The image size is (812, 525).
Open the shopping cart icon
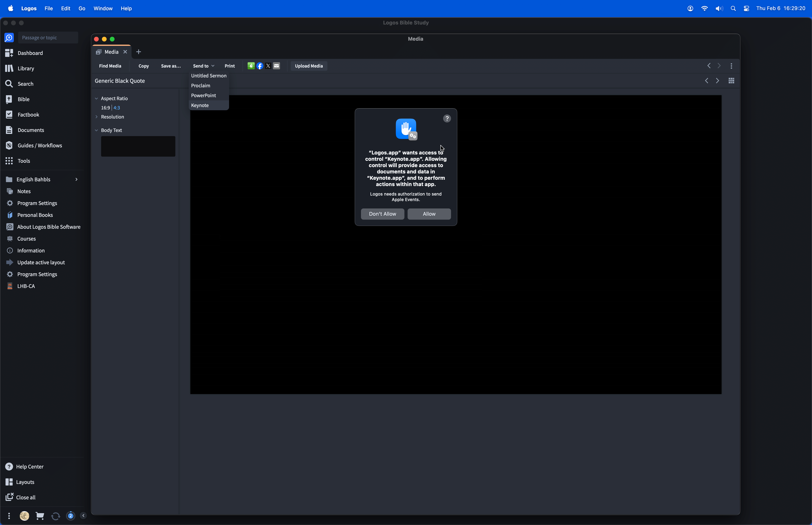[x=40, y=516]
